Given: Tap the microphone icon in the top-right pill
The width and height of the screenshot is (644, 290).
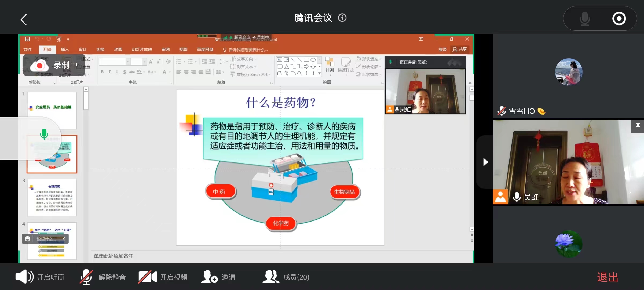Looking at the screenshot, I should pyautogui.click(x=584, y=19).
